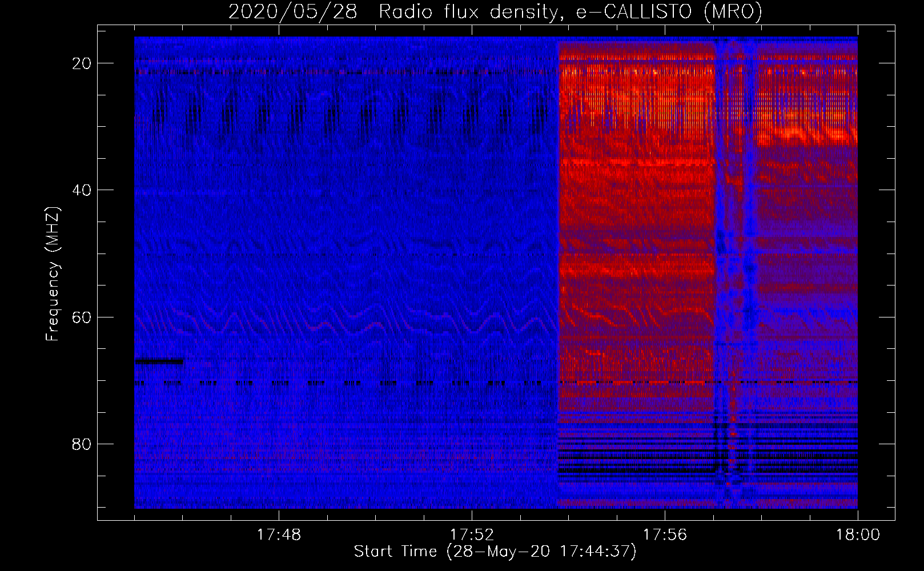Click the plot title "2020/05/28 Radio flux density, e-CALLISTO (MRO)"
This screenshot has height=571, width=924.
pyautogui.click(x=495, y=11)
